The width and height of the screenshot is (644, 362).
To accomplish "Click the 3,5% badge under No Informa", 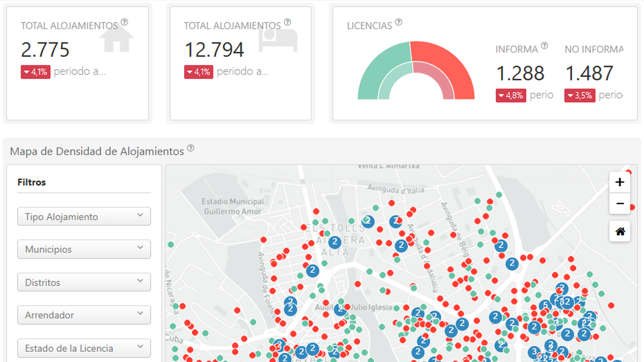I will (580, 95).
